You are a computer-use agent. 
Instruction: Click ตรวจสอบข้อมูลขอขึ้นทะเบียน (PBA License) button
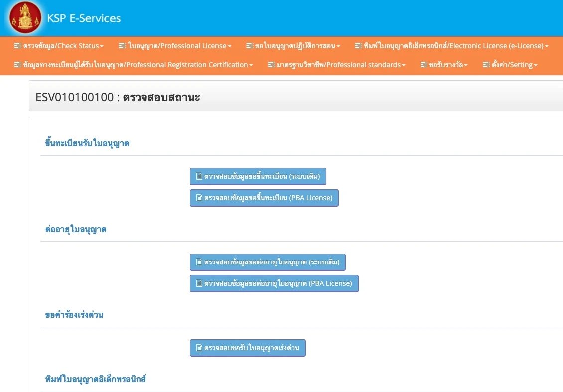point(264,198)
